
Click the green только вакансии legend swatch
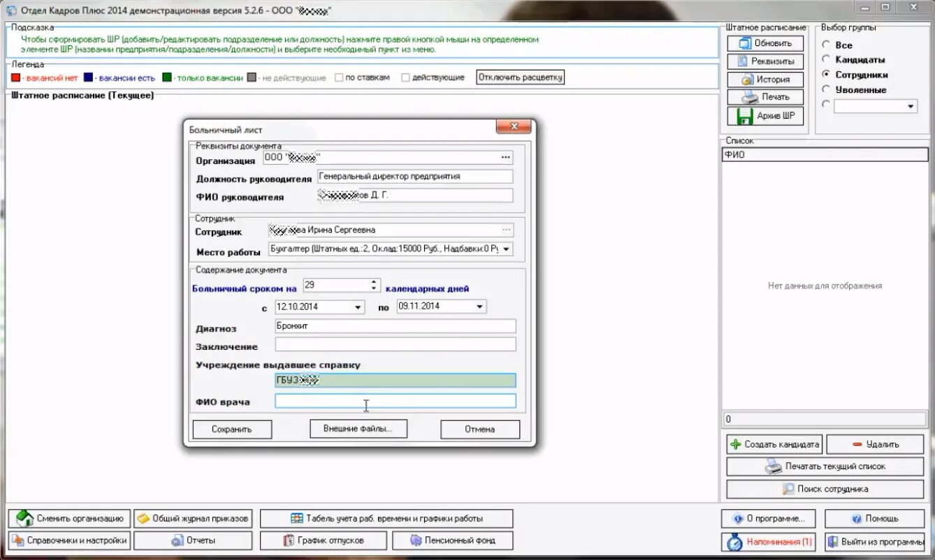coord(167,78)
